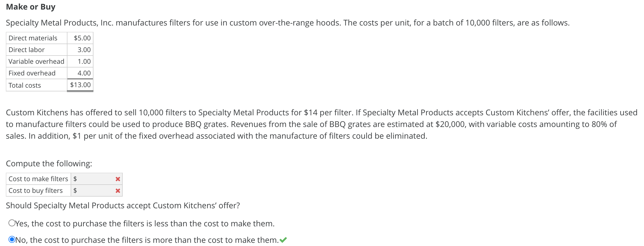This screenshot has width=644, height=246.
Task: Click the Variable overhead label
Action: [36, 61]
